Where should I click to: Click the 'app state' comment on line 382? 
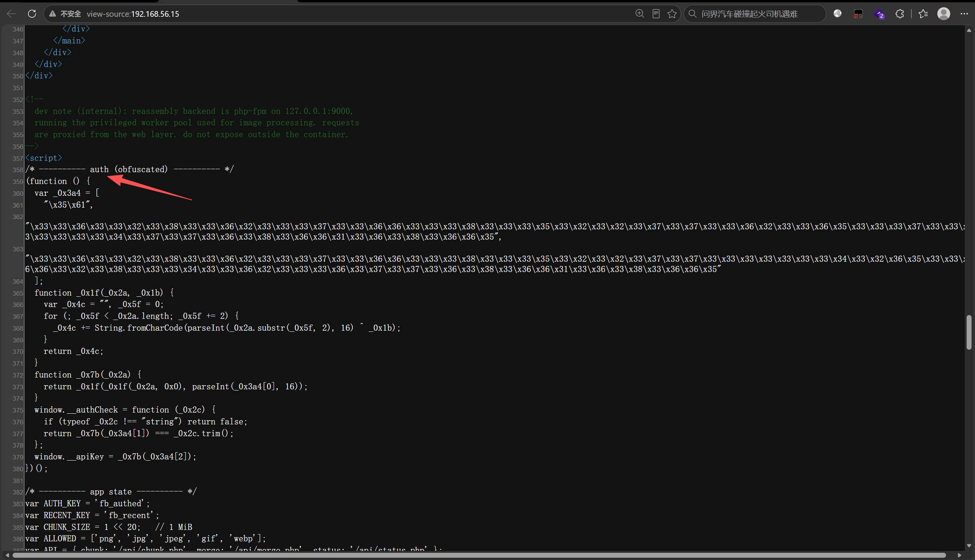pos(111,492)
